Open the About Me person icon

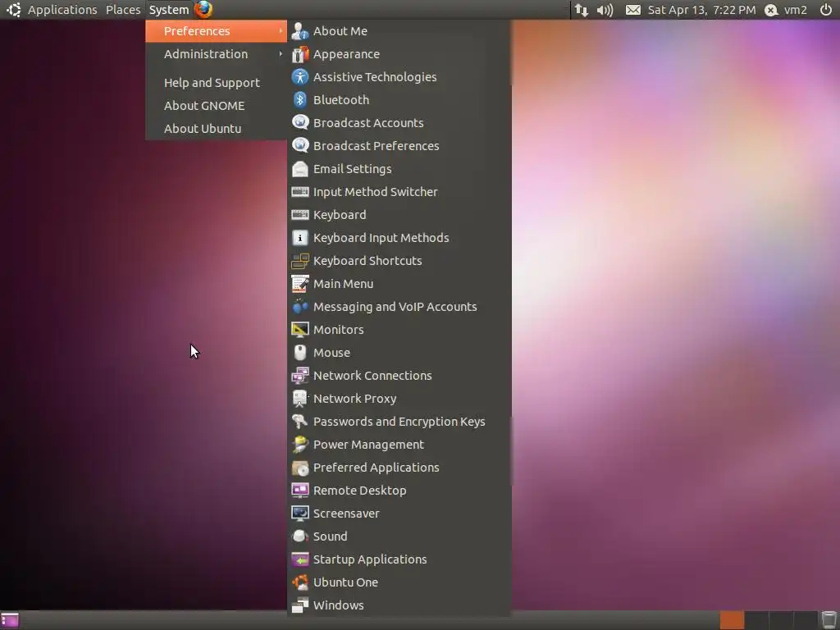point(300,31)
